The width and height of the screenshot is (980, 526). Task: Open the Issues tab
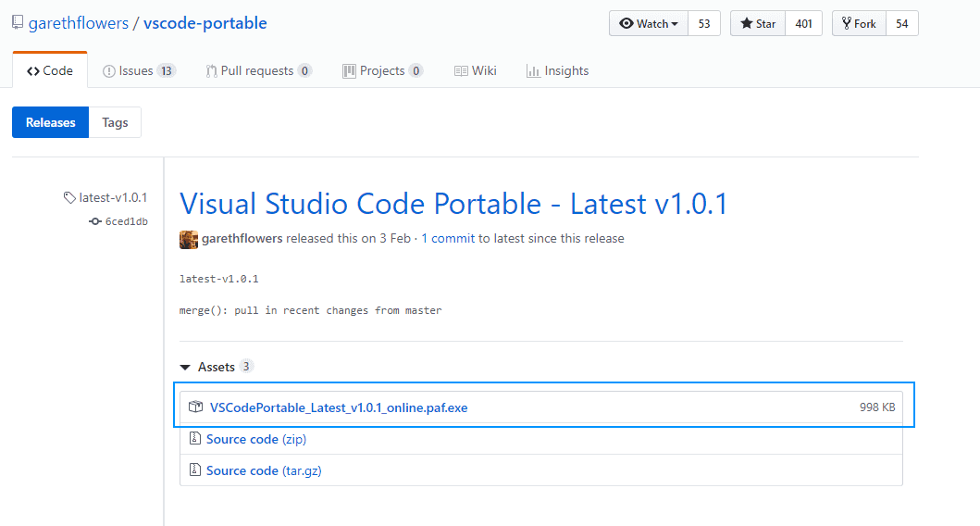coord(139,70)
